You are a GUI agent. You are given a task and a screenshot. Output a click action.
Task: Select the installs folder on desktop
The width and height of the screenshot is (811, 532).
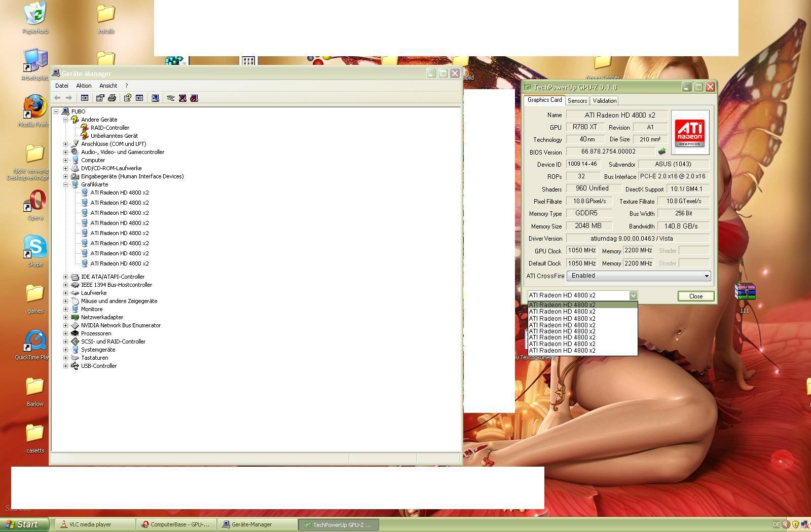[x=106, y=18]
